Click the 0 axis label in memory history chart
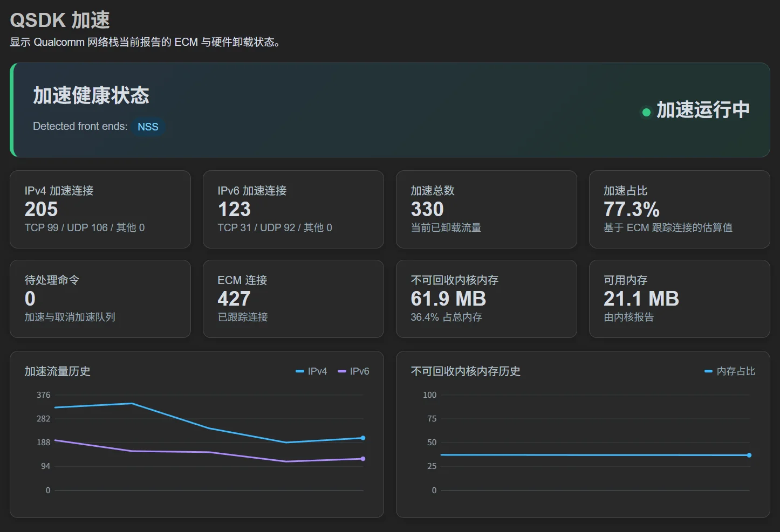Screen dimensions: 780x532 434,490
